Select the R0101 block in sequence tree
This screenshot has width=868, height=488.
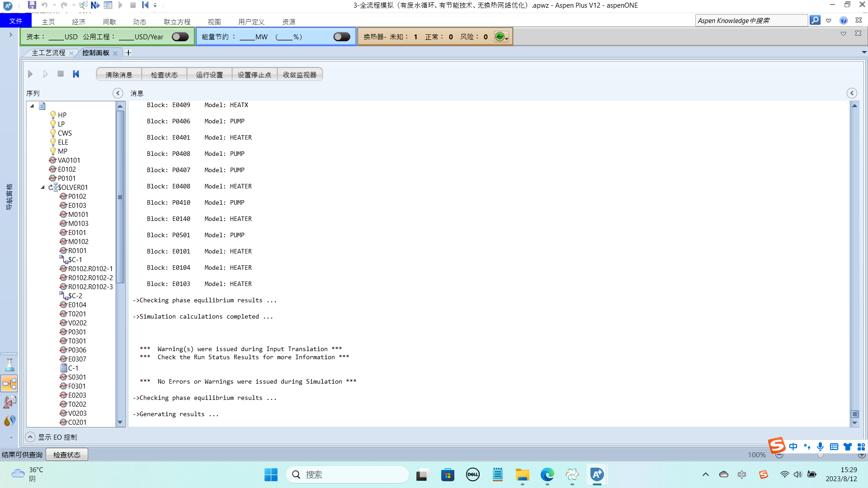point(77,251)
